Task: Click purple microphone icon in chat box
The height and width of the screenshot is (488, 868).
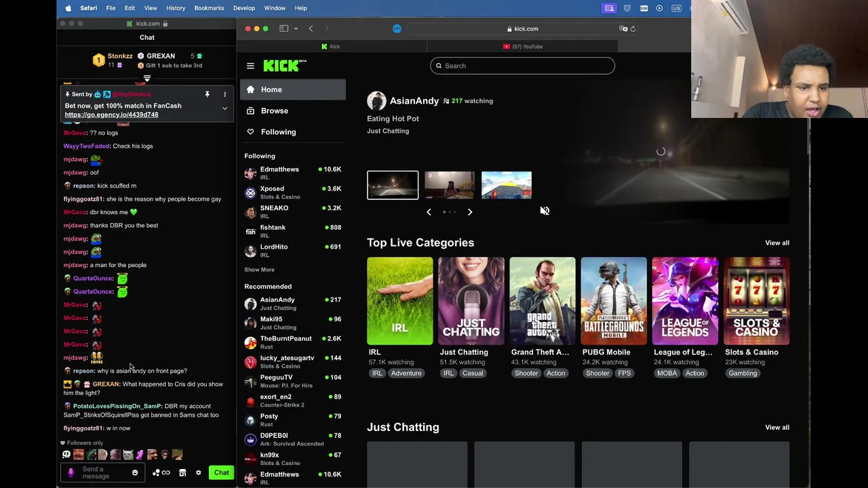Action: 71,472
